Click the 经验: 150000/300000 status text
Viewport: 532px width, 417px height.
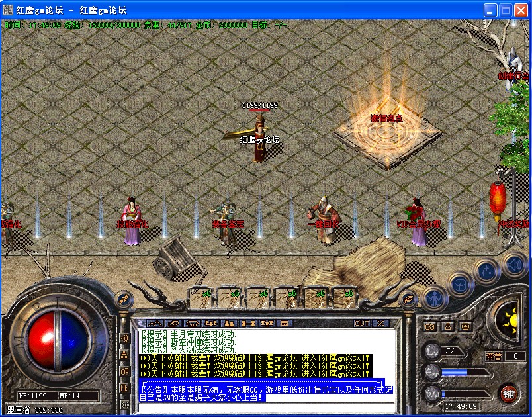pyautogui.click(x=102, y=25)
